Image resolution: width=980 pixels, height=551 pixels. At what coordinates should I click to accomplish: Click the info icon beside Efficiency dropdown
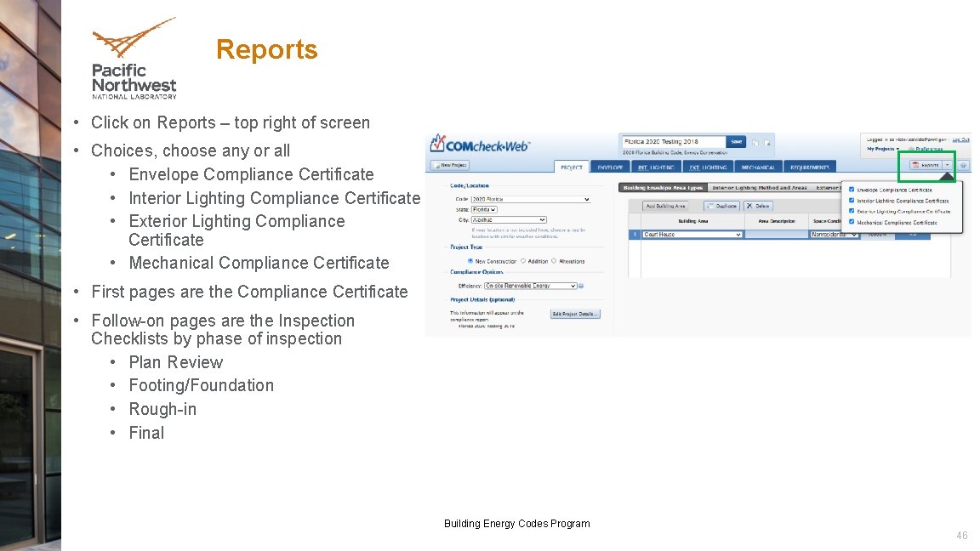(581, 285)
